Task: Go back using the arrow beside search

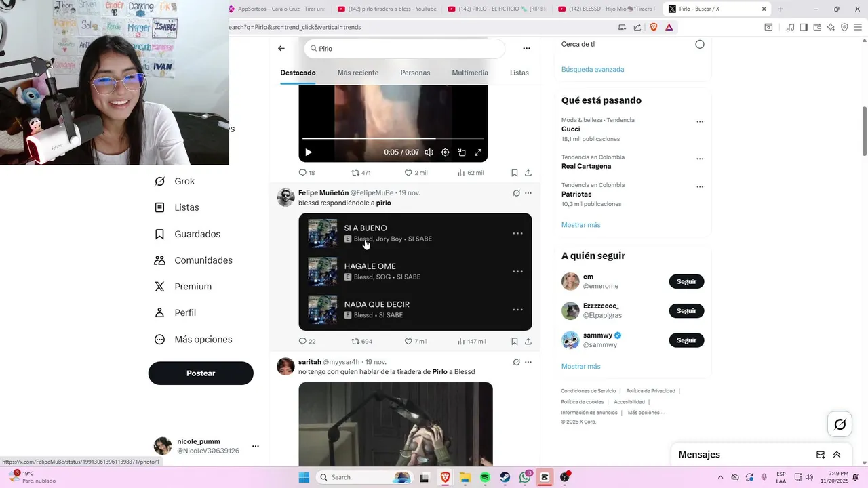Action: [281, 49]
